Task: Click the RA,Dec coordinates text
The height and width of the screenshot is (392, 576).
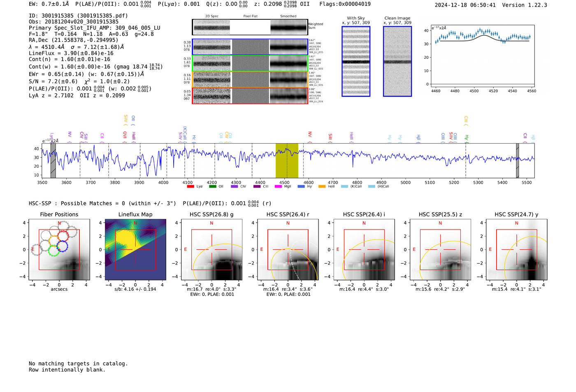Action: tap(74, 40)
